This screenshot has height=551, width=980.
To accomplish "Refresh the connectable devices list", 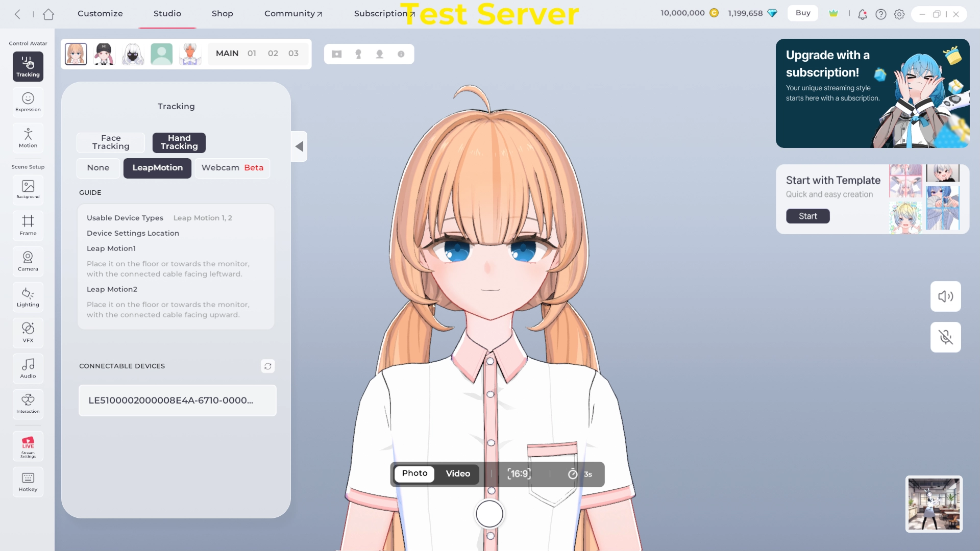I will click(268, 366).
